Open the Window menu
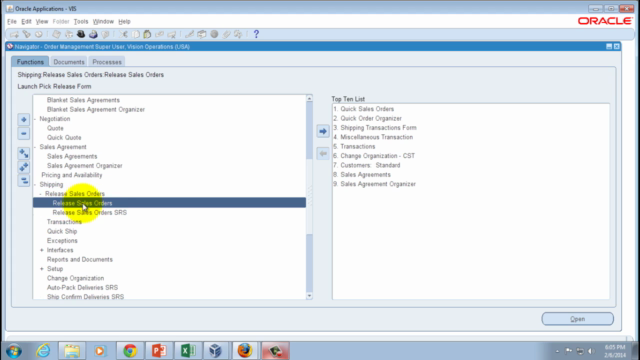This screenshot has height=360, width=640. [x=103, y=21]
